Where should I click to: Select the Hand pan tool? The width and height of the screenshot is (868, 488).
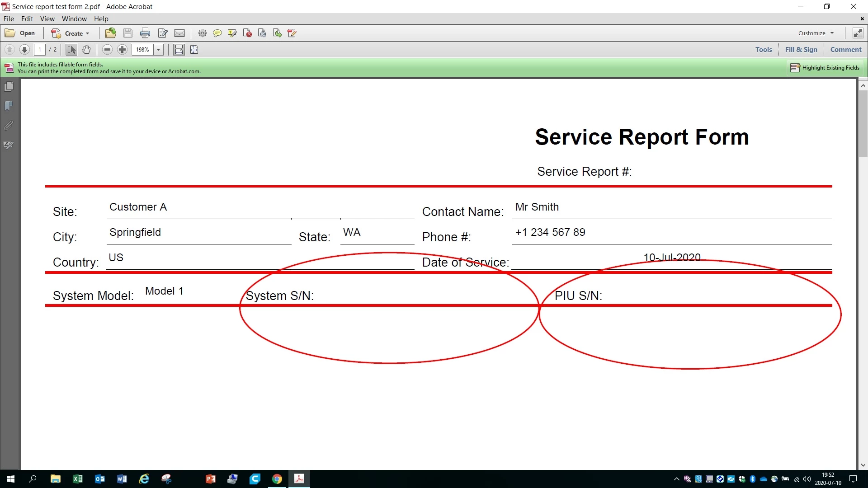[86, 50]
